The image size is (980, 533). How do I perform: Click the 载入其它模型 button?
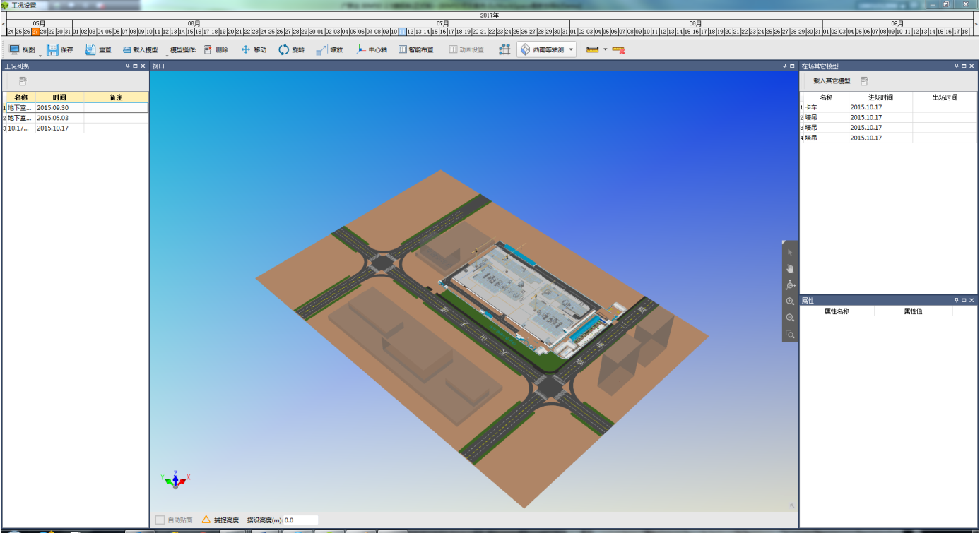point(832,81)
